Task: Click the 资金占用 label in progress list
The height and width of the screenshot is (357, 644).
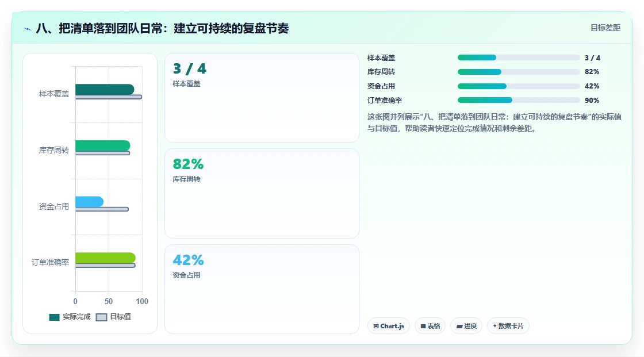Action: [381, 86]
